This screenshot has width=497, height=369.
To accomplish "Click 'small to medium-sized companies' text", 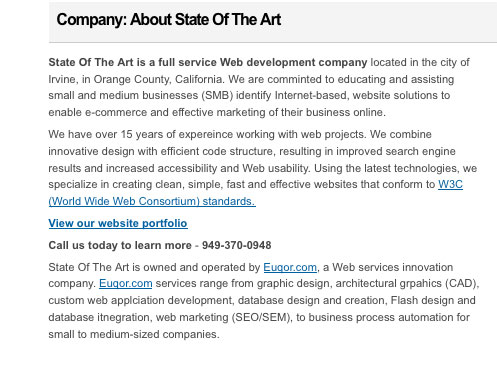I will [x=133, y=334].
